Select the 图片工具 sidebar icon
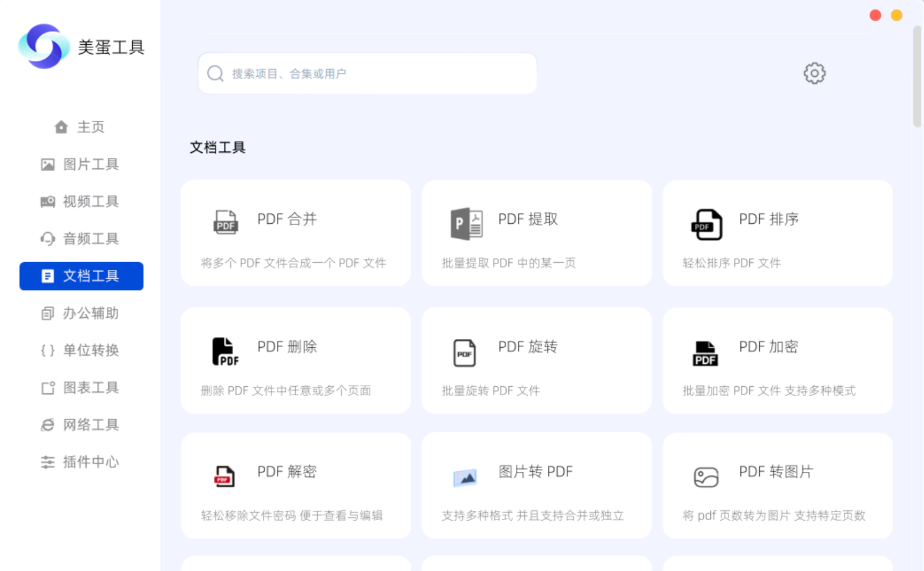Viewport: 924px width, 571px height. pyautogui.click(x=48, y=164)
